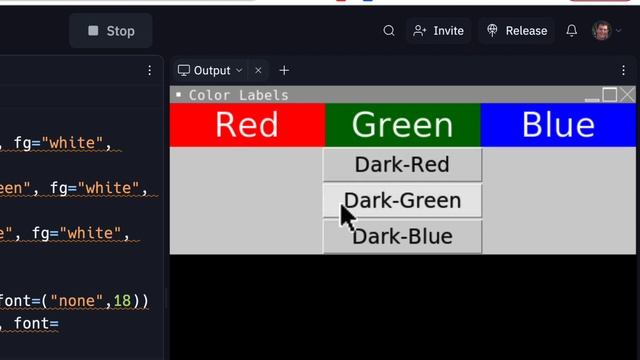Image resolution: width=640 pixels, height=360 pixels.
Task: Maximize the Color Labels window
Action: click(610, 95)
